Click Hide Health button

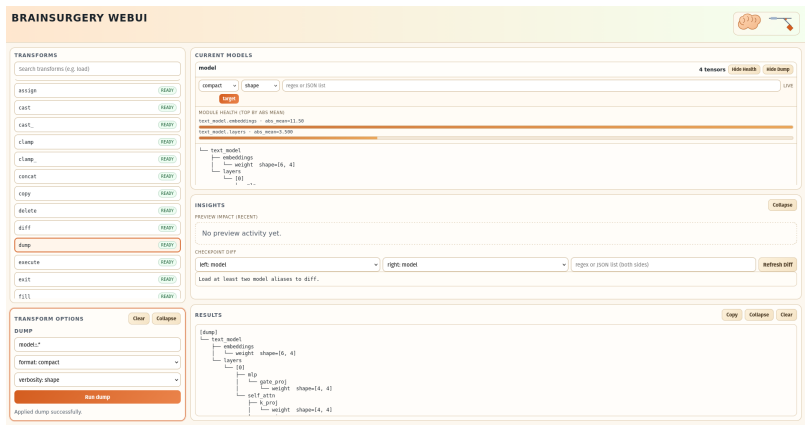(x=744, y=69)
